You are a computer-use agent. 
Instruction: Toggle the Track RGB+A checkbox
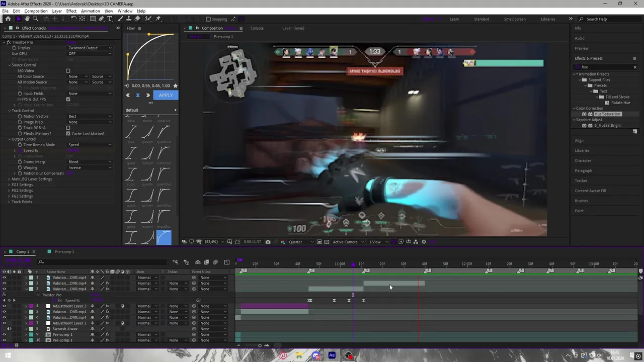click(68, 128)
